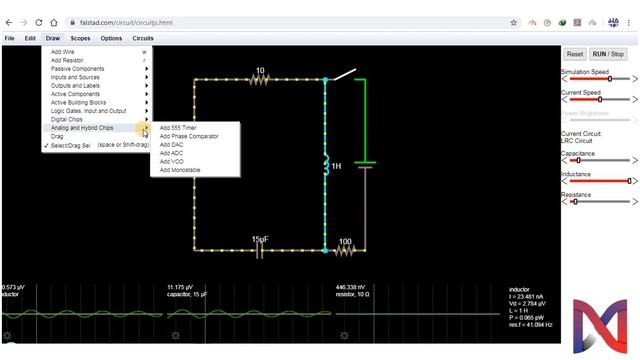The image size is (640, 360).
Task: Go forward in browser history
Action: click(24, 22)
